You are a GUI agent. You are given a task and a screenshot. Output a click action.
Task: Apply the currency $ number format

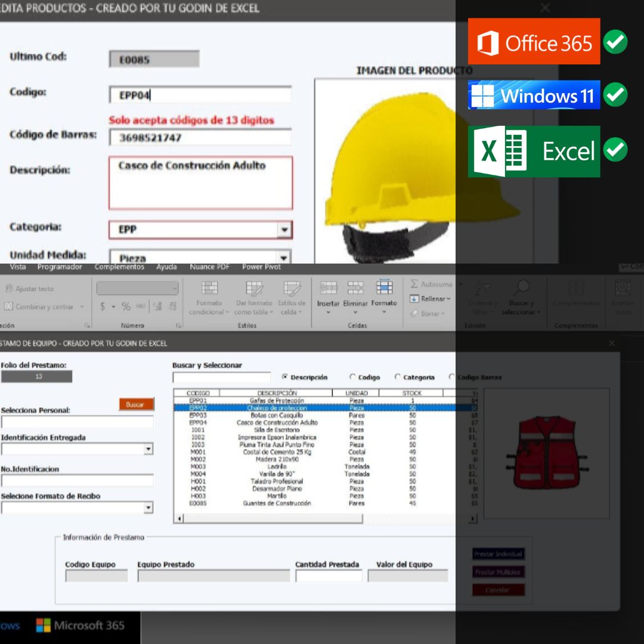point(103,306)
